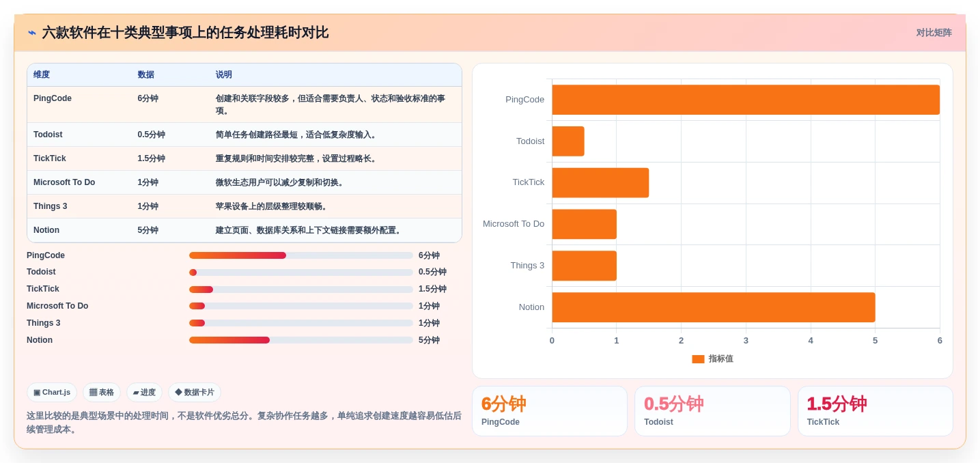This screenshot has width=980, height=463.
Task: Click Notion description about 数据库关系
Action: (x=309, y=230)
